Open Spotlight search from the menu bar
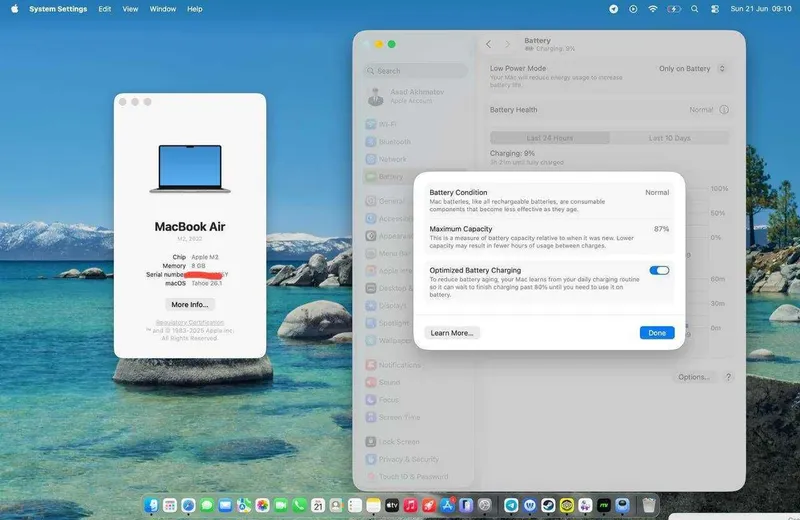The image size is (800, 520). [x=694, y=9]
